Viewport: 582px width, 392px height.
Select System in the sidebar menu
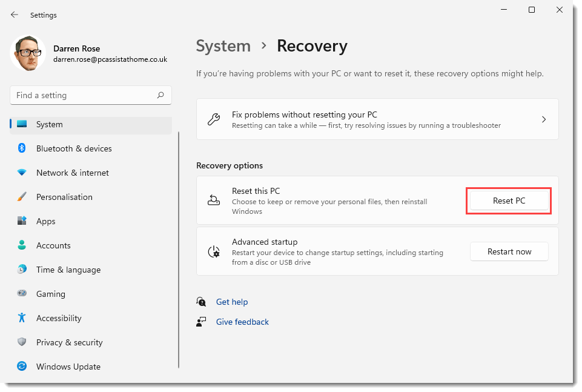48,124
